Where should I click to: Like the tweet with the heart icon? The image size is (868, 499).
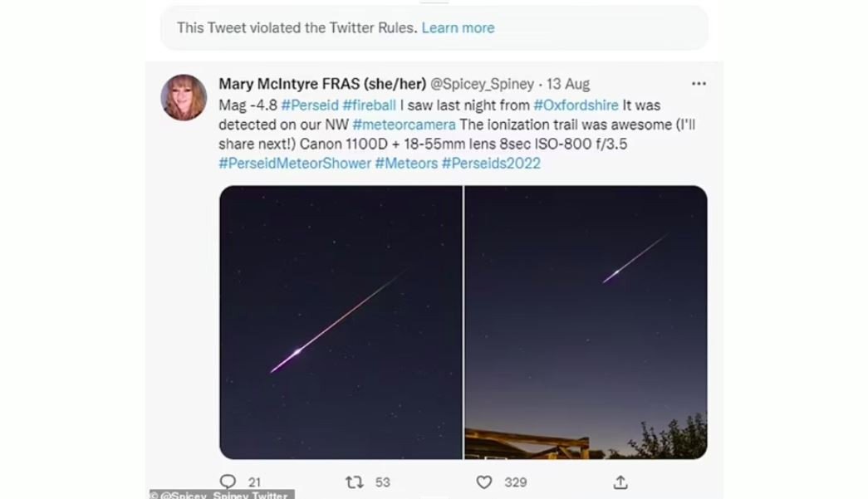point(484,482)
